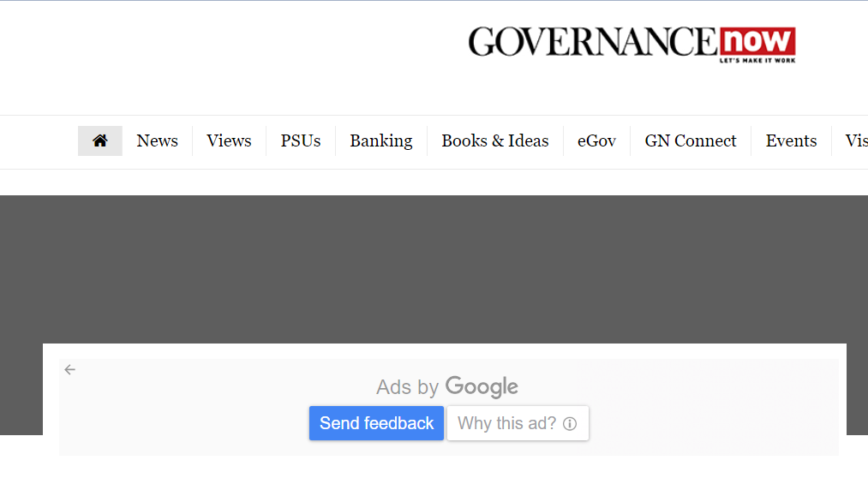
Task: Open Books & Ideas section
Action: (x=495, y=141)
